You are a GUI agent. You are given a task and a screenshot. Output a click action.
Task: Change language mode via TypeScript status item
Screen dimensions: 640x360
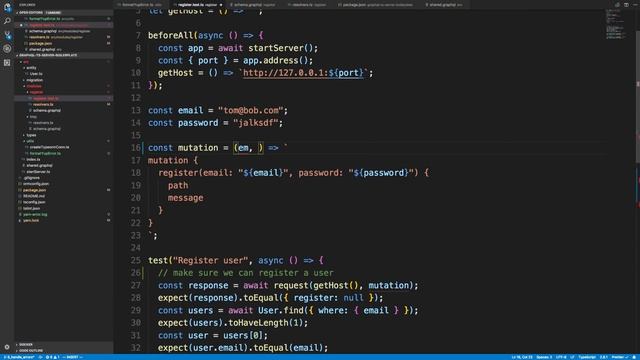587,357
